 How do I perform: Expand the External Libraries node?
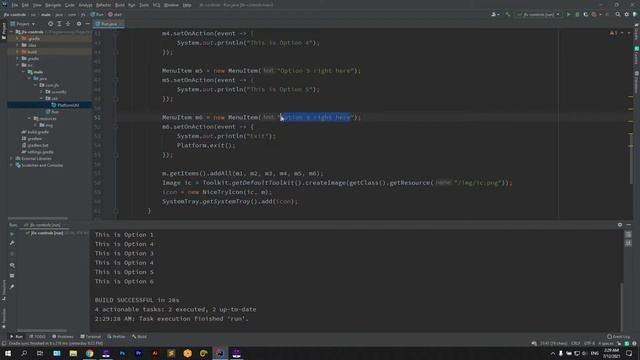point(11,159)
